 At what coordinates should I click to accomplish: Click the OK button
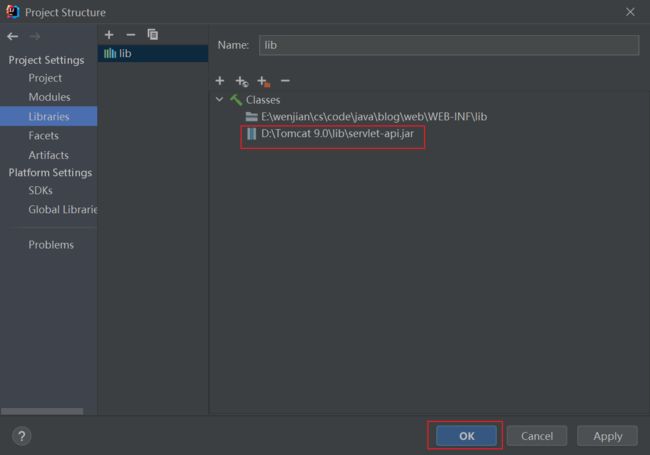tap(466, 436)
